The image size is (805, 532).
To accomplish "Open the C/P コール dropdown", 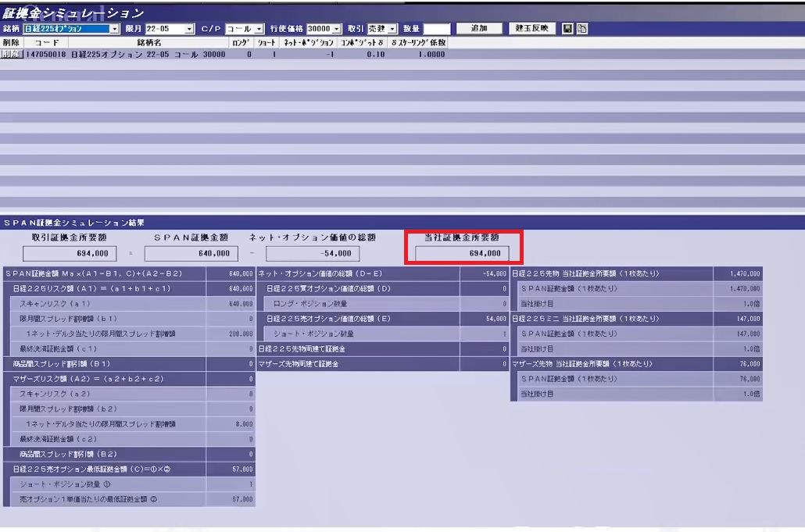I will pyautogui.click(x=259, y=29).
